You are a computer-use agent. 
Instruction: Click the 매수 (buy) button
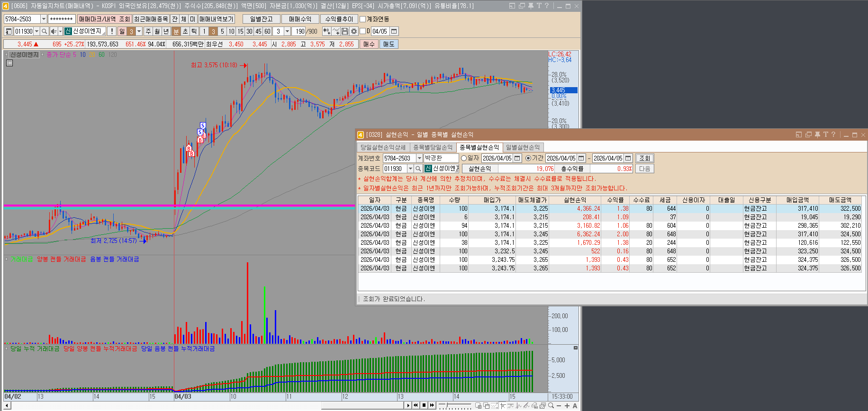point(369,44)
